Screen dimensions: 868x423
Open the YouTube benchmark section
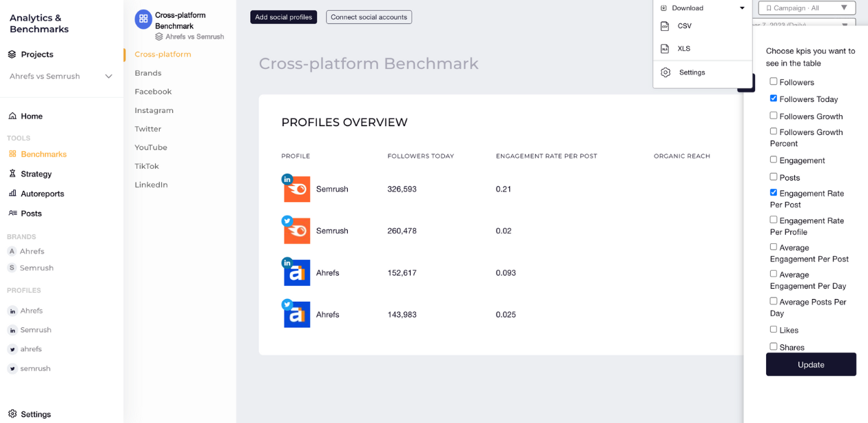click(151, 147)
